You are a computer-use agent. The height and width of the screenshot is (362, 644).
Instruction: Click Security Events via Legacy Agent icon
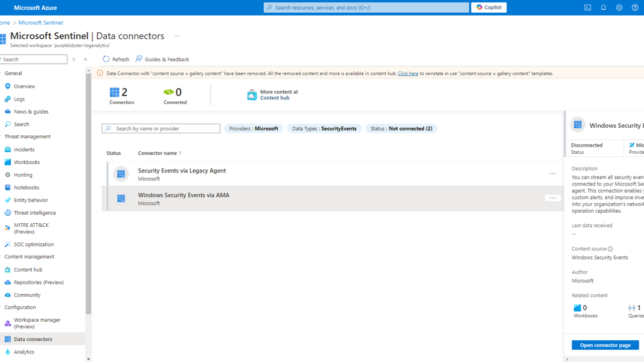tap(121, 174)
